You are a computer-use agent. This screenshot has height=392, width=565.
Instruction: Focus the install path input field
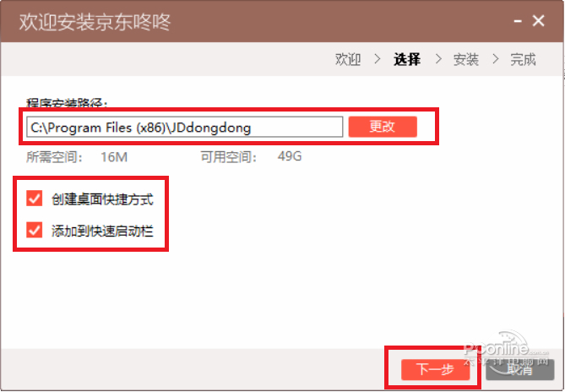(184, 127)
